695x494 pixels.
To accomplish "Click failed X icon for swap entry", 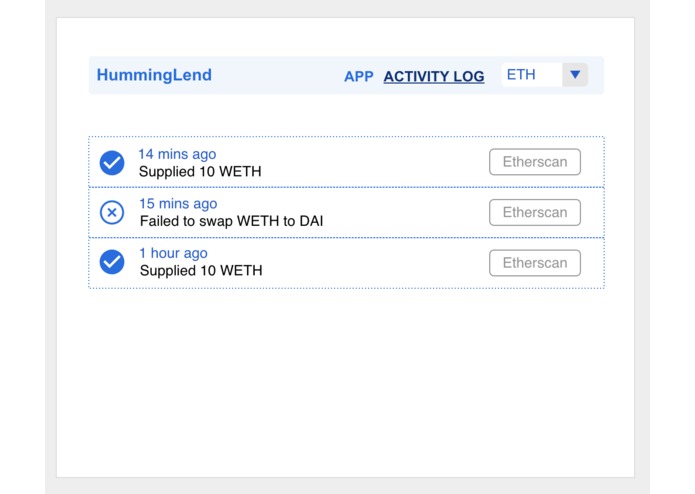I will (112, 212).
